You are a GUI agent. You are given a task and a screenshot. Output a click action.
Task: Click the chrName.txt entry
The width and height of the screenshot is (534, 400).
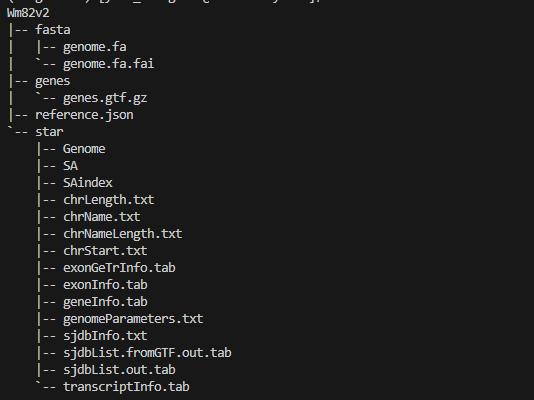tap(102, 217)
